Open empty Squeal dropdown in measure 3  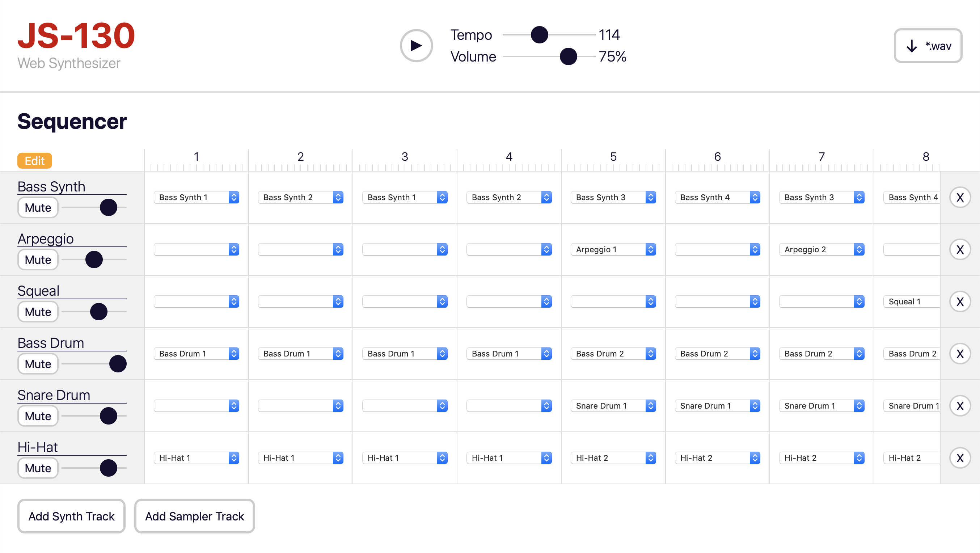(404, 301)
